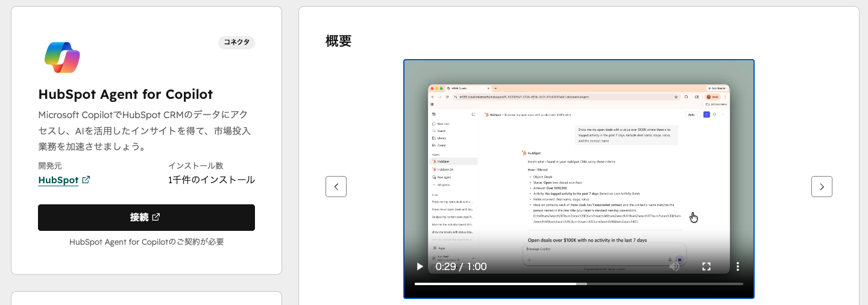Mute the video volume

tap(675, 266)
